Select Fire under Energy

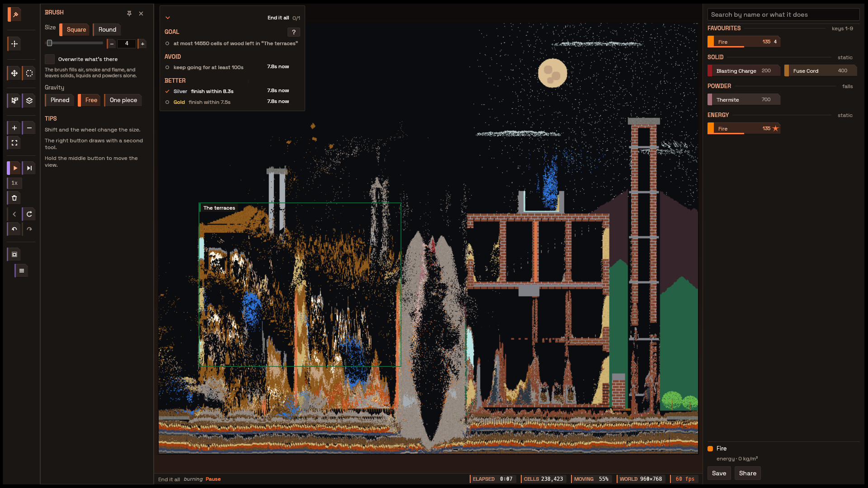coord(744,128)
